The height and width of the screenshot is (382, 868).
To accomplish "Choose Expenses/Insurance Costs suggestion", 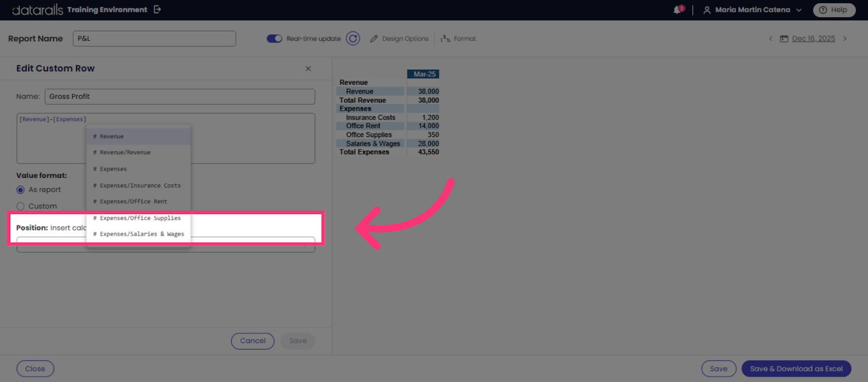I will (x=138, y=185).
